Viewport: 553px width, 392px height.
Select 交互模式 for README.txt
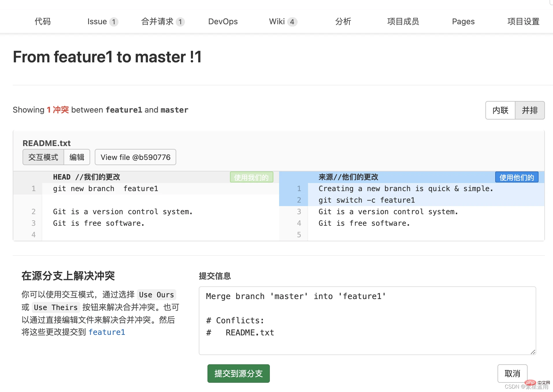[x=43, y=157]
